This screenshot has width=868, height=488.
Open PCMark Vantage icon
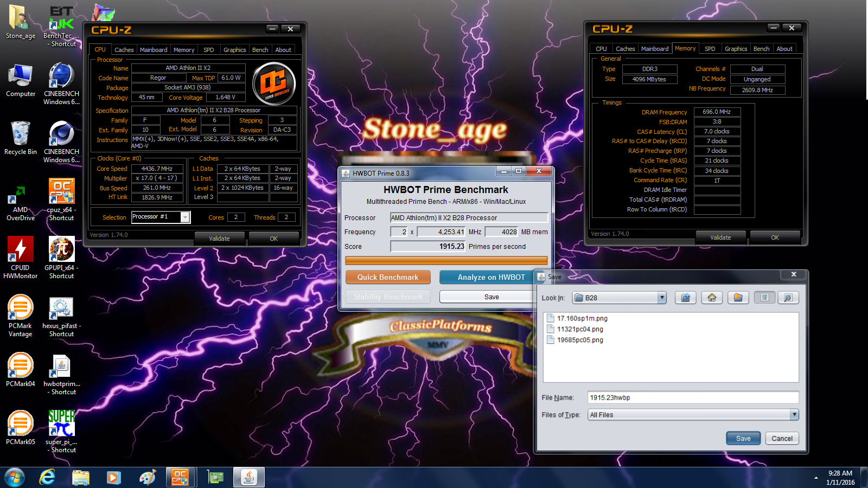click(20, 316)
